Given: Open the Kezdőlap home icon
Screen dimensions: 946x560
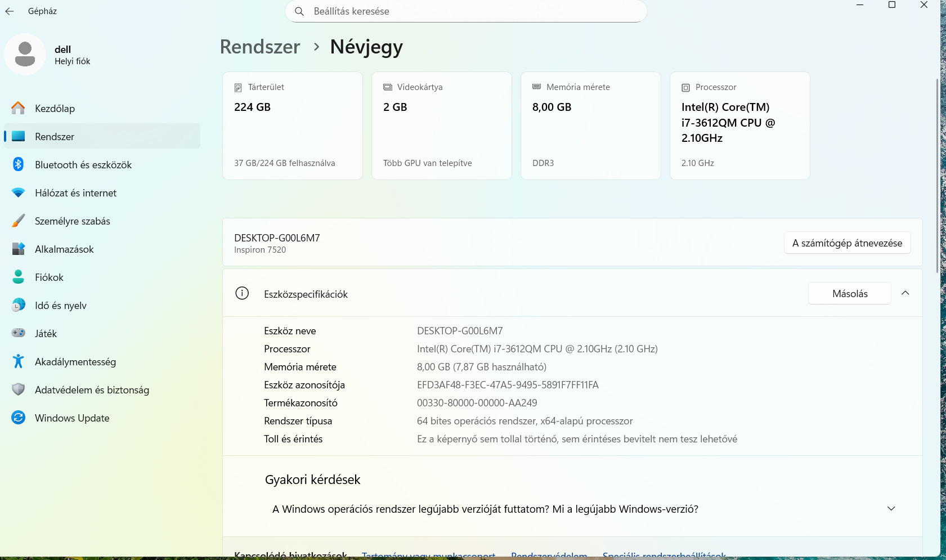Looking at the screenshot, I should pyautogui.click(x=18, y=108).
